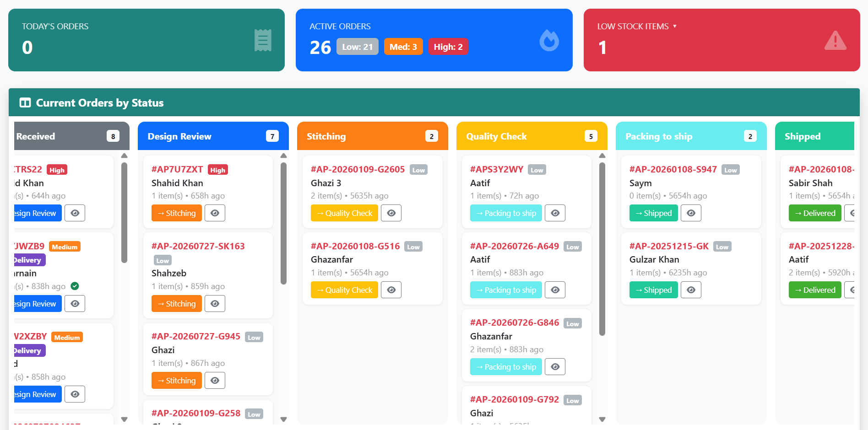Screen dimensions: 868x430
Task: Open order link #AP-20260109-G792
Action: point(515,399)
